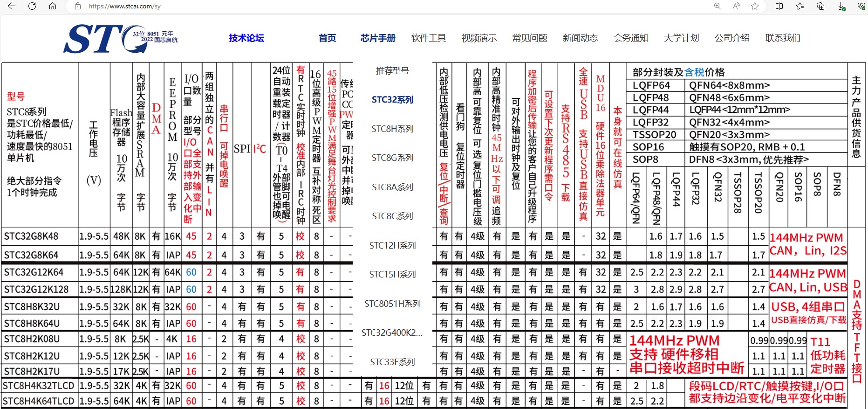Click the STC logo
The height and width of the screenshot is (409, 868).
coord(120,39)
